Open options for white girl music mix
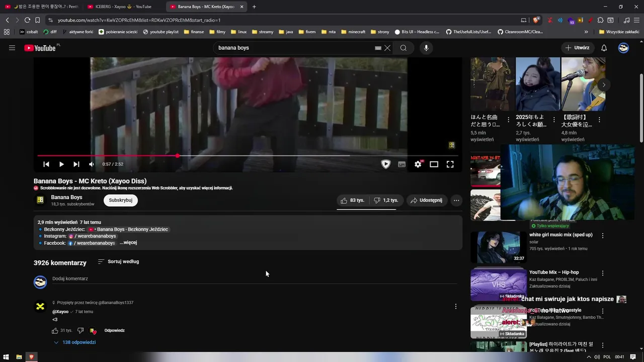Screen dimensions: 644x362 click(x=603, y=235)
